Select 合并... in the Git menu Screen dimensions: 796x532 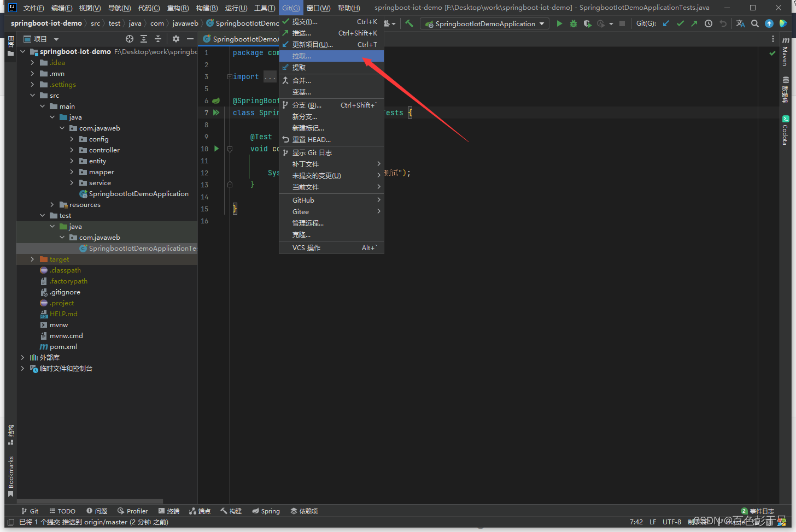(331, 80)
